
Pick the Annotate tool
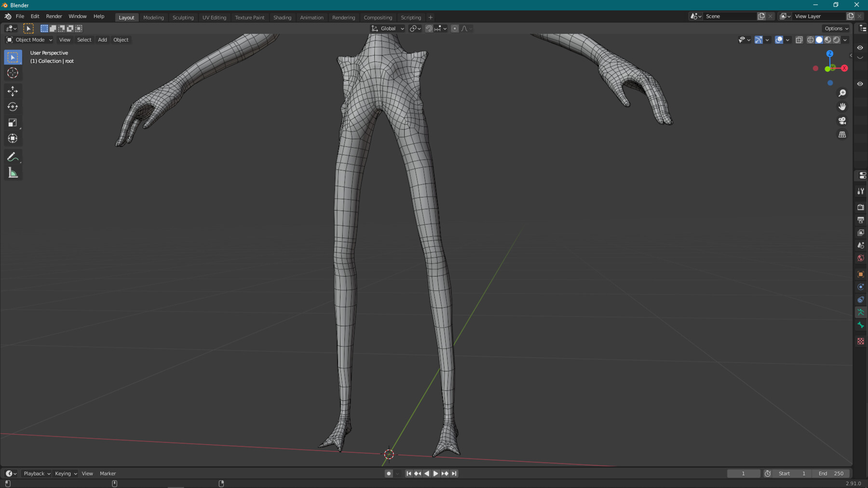(13, 156)
